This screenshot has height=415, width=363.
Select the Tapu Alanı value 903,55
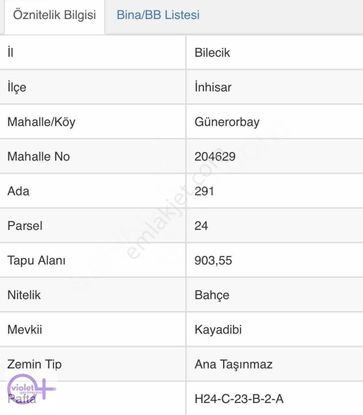(x=213, y=261)
